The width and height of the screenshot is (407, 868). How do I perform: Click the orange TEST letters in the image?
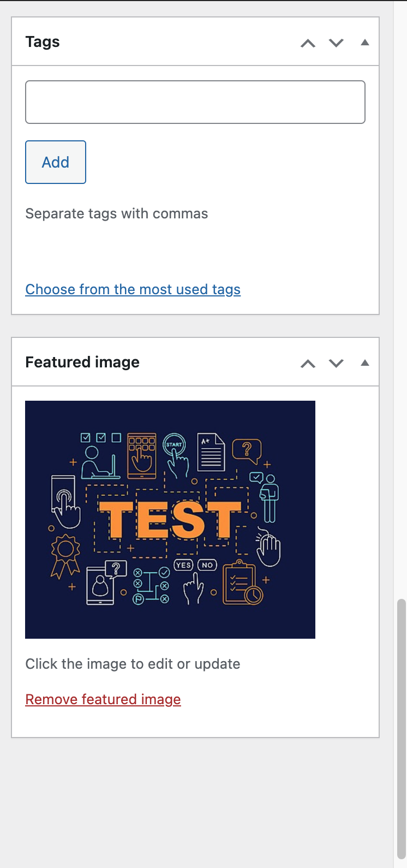[x=170, y=519]
